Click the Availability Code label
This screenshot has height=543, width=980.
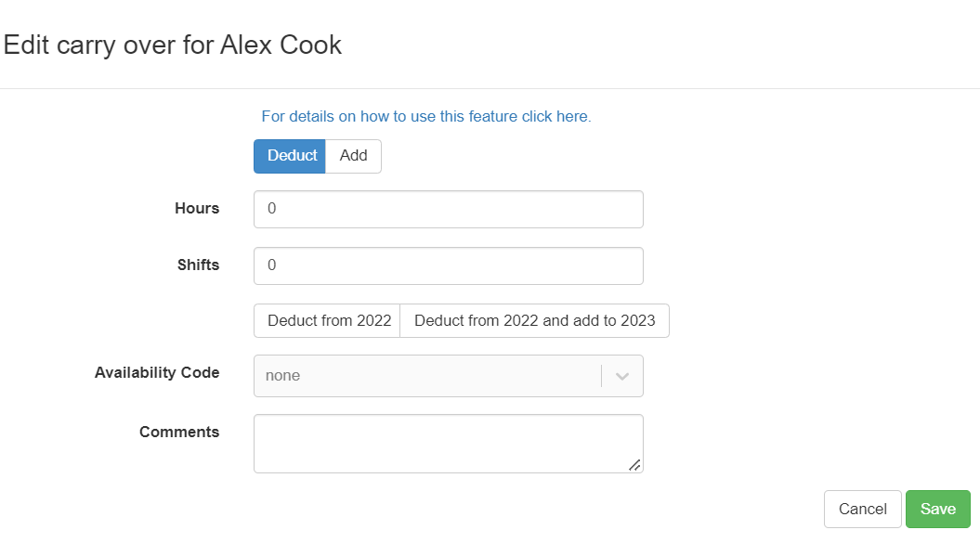pyautogui.click(x=157, y=372)
